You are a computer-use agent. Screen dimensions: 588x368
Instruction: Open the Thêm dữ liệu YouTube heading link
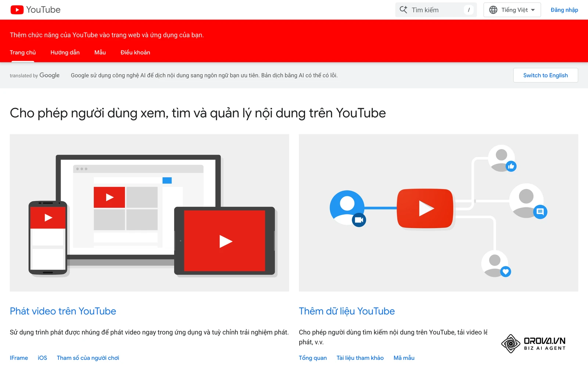coord(347,311)
